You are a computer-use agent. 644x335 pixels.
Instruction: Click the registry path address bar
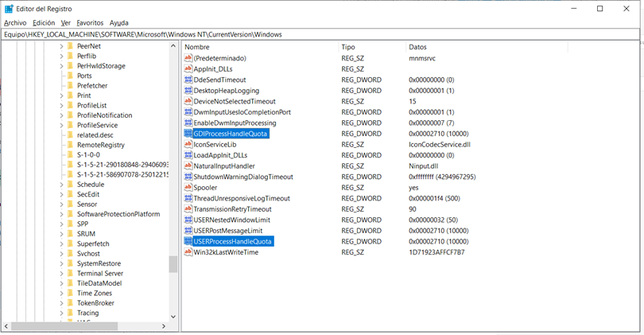pyautogui.click(x=320, y=34)
